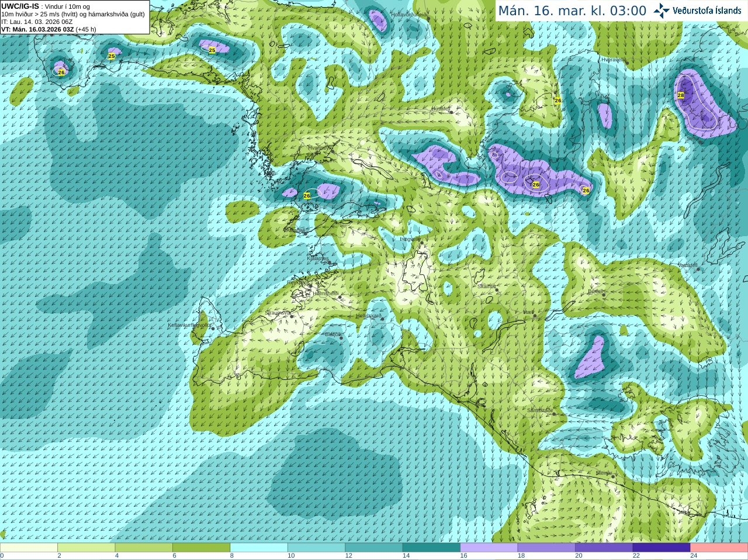The width and height of the screenshot is (748, 560).
Task: Click the IT: Lau. 14. 03. 2026 06Z line
Action: [37, 22]
